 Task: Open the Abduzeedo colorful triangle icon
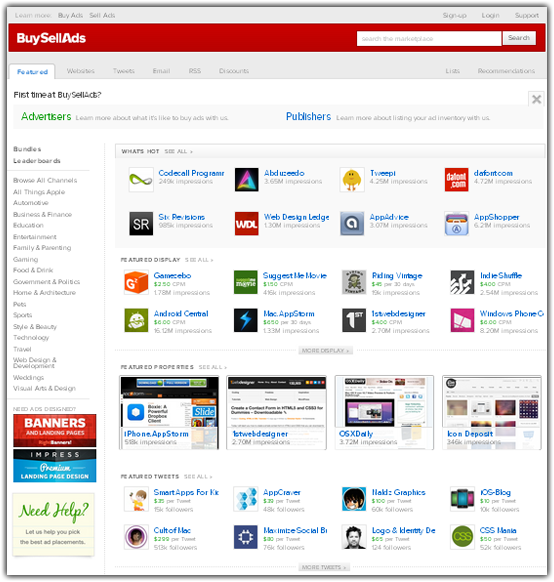(x=246, y=180)
